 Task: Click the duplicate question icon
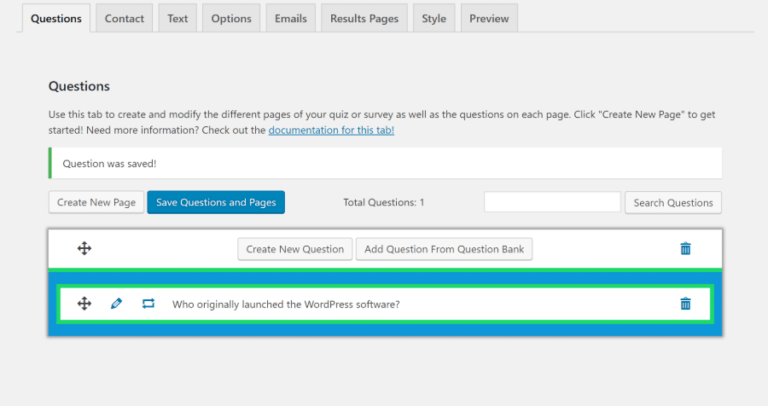(148, 304)
